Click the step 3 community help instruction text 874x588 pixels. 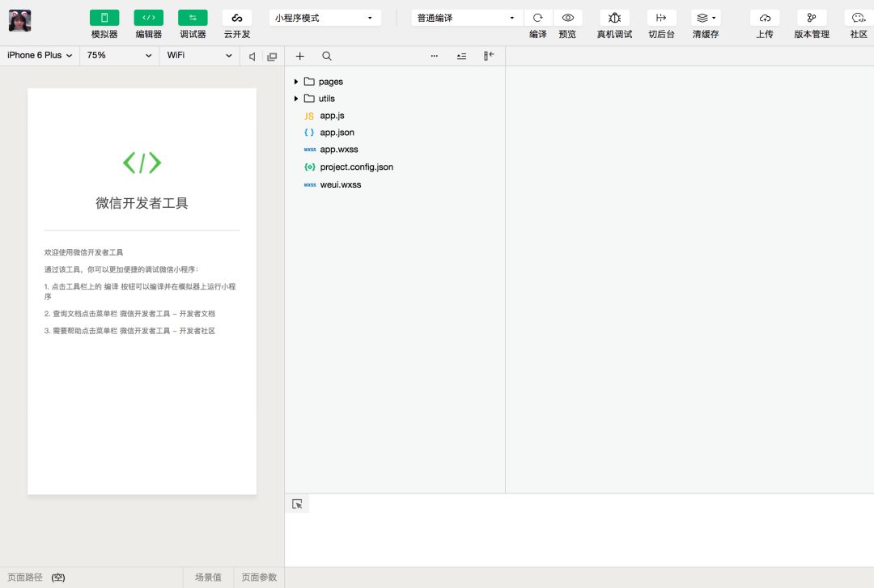[129, 331]
